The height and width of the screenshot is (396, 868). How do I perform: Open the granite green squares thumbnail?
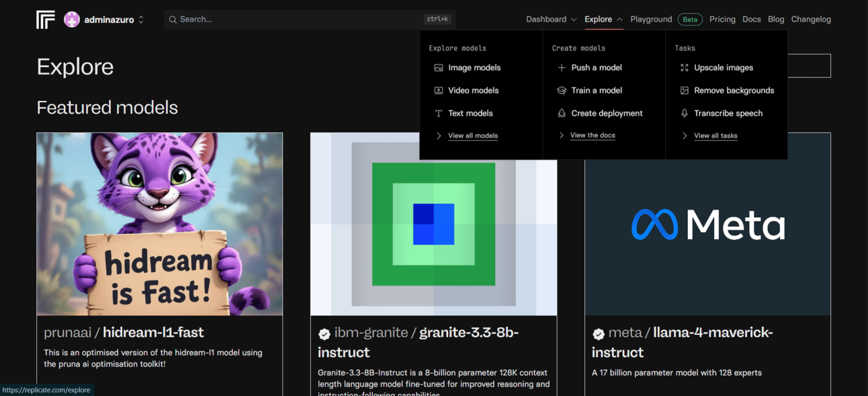pyautogui.click(x=433, y=224)
